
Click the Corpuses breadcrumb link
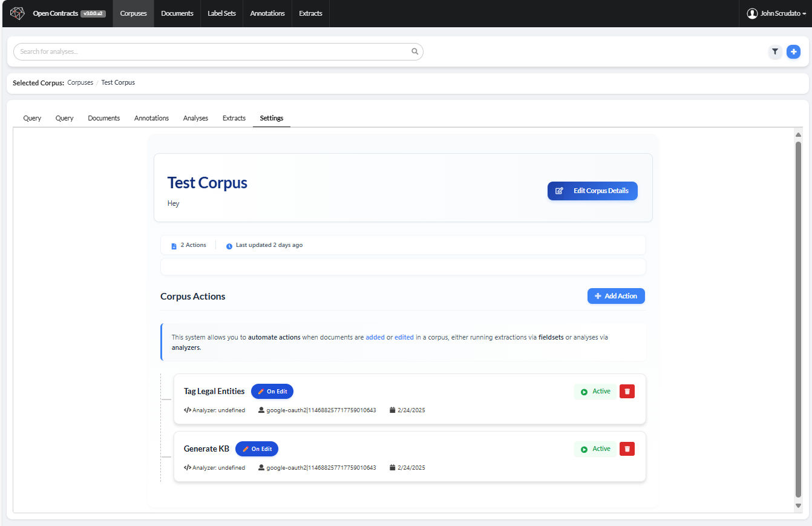click(x=80, y=82)
